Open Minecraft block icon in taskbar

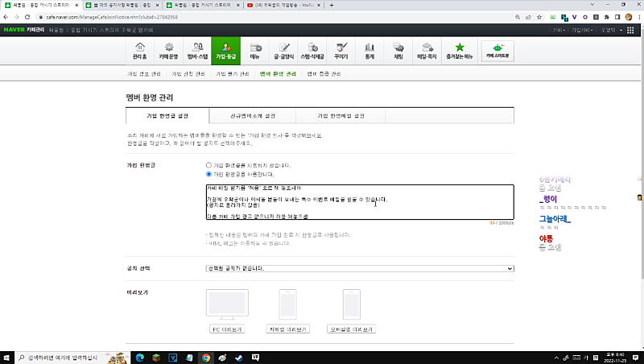[156, 358]
